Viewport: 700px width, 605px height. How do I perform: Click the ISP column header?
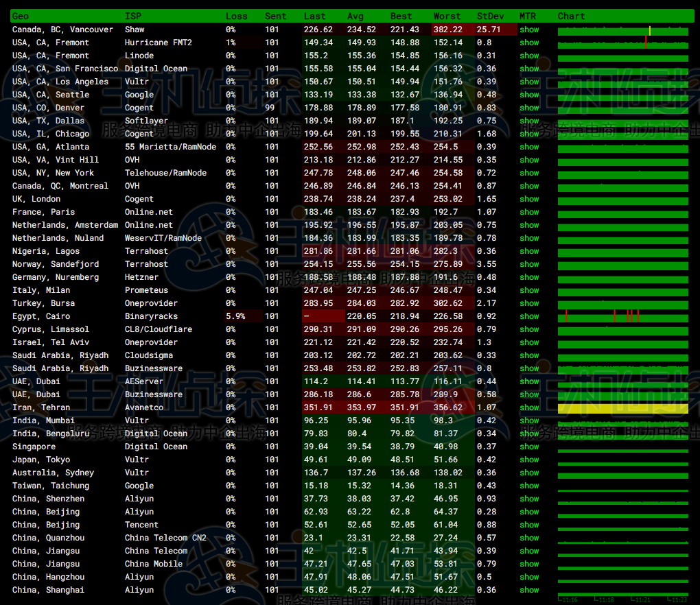[133, 16]
